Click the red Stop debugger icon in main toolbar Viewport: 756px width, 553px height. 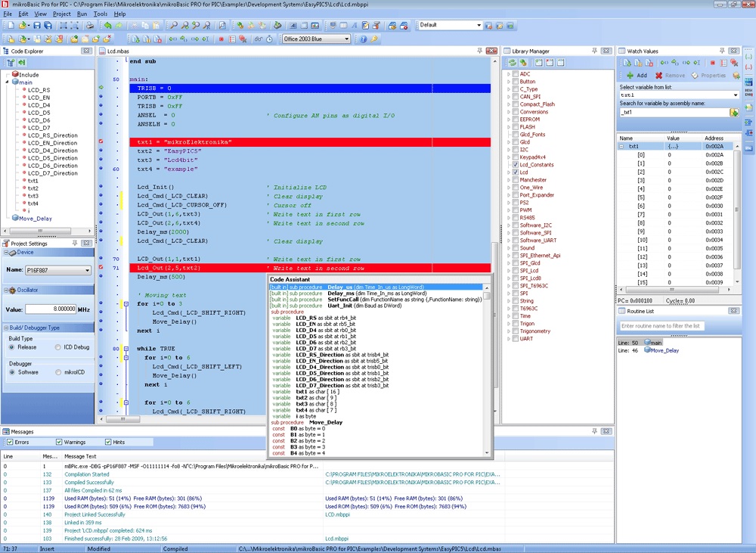pos(222,39)
